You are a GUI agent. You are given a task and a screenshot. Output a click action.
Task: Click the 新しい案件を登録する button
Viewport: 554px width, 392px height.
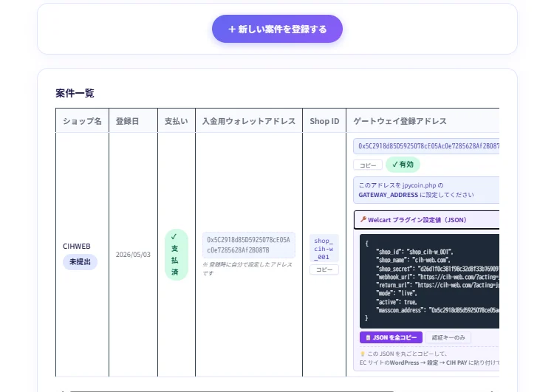point(277,29)
